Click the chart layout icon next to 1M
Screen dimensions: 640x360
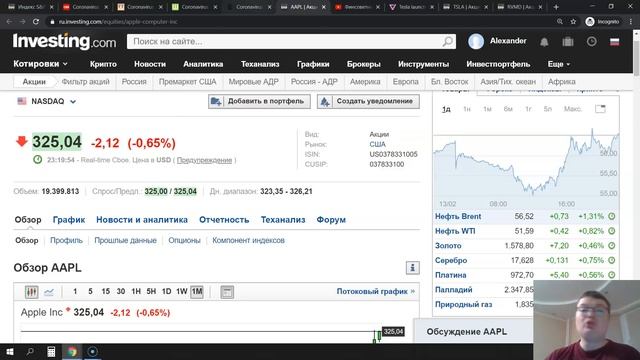(x=227, y=292)
